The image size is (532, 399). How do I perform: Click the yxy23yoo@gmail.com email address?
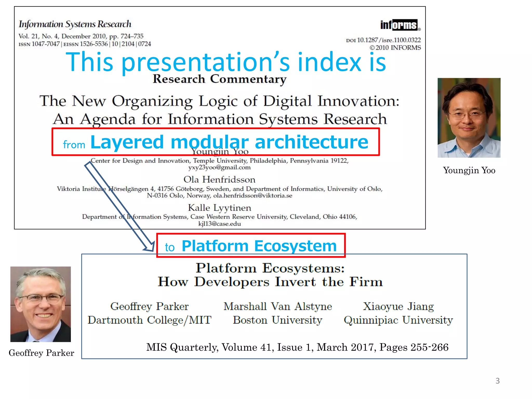pyautogui.click(x=220, y=168)
